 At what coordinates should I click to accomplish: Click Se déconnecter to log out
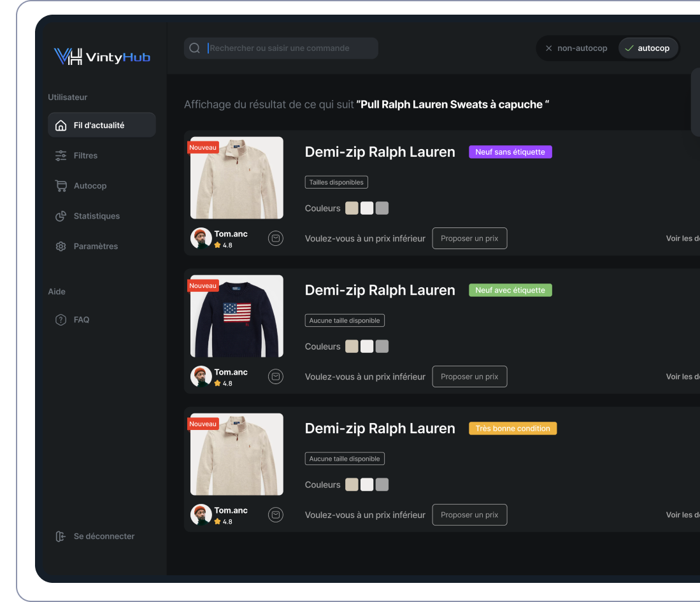click(104, 536)
